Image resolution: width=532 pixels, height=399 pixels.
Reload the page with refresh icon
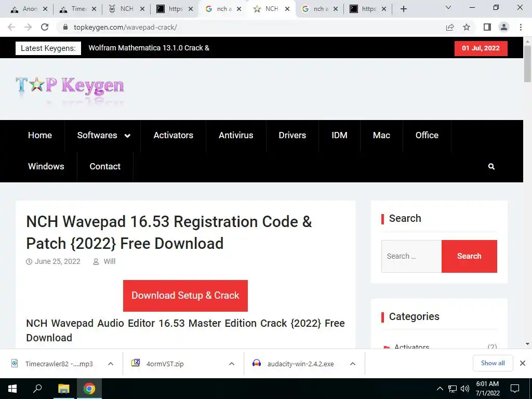(x=45, y=27)
